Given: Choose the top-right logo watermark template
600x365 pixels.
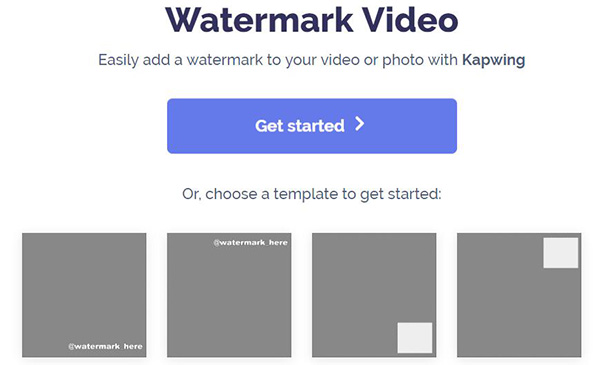Looking at the screenshot, I should pyautogui.click(x=519, y=295).
